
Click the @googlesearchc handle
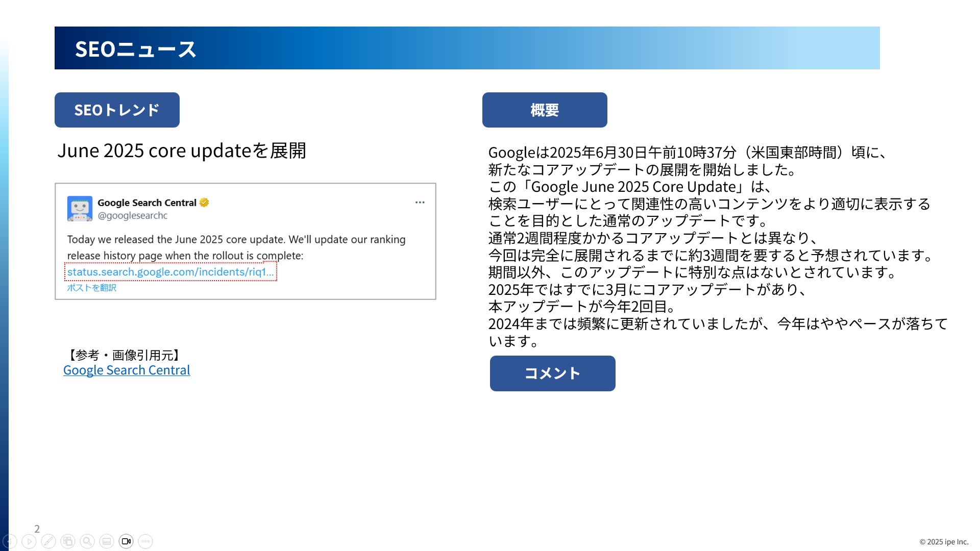pos(133,215)
